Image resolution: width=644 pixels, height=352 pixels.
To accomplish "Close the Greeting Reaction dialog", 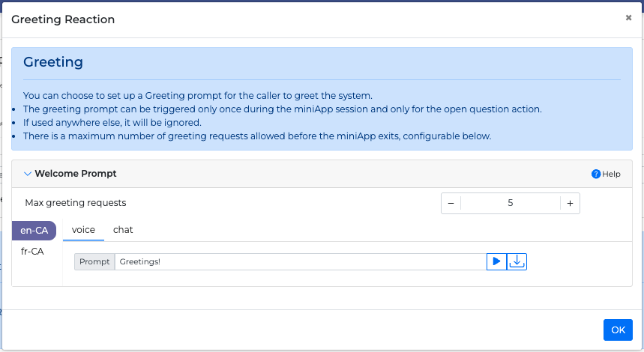I will pos(628,18).
